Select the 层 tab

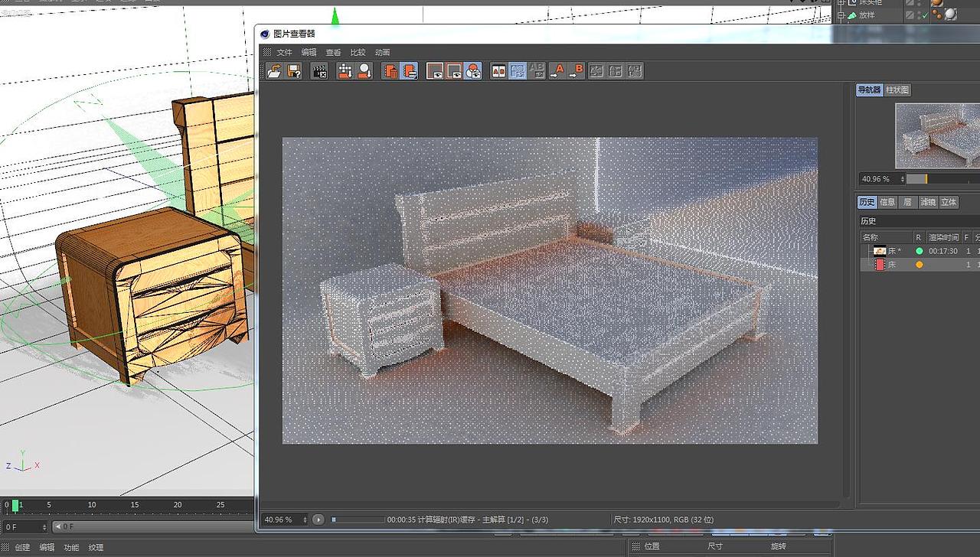point(907,202)
